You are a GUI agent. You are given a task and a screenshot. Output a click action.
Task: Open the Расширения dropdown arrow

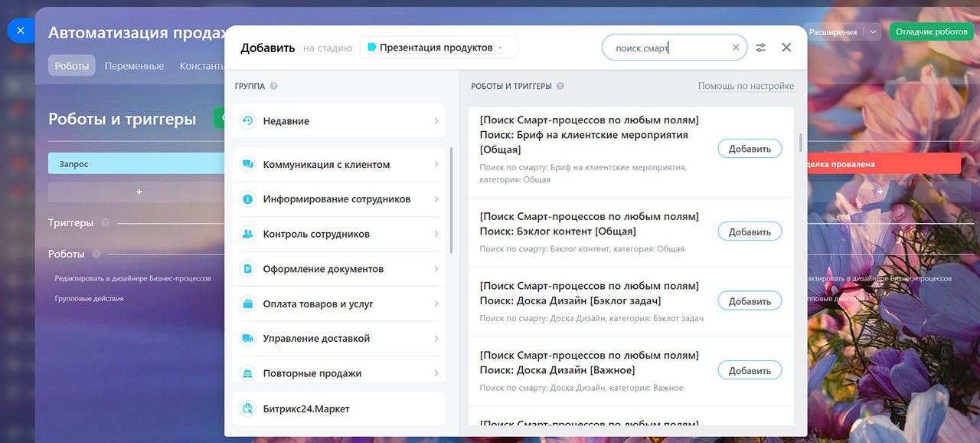click(x=873, y=32)
